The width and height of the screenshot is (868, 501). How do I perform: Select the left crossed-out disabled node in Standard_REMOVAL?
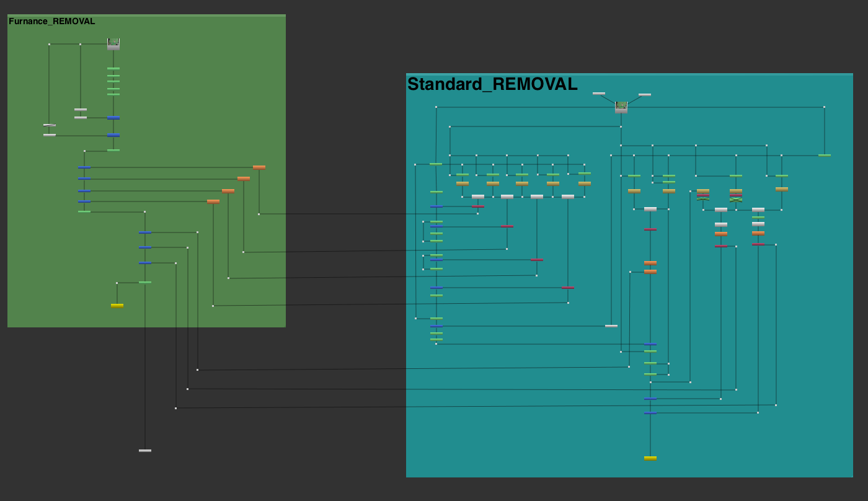point(703,199)
